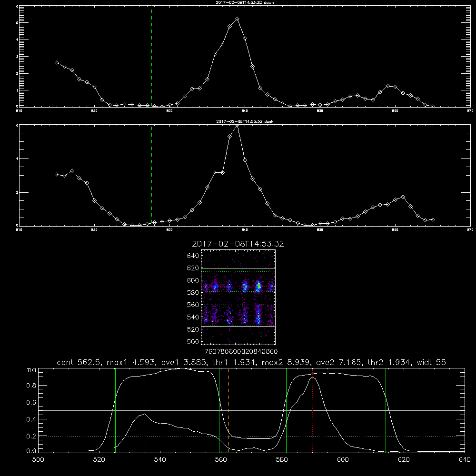Click the detector image x-axis label string '760780800820840860'
Image resolution: width=476 pixels, height=476 pixels.
click(241, 352)
